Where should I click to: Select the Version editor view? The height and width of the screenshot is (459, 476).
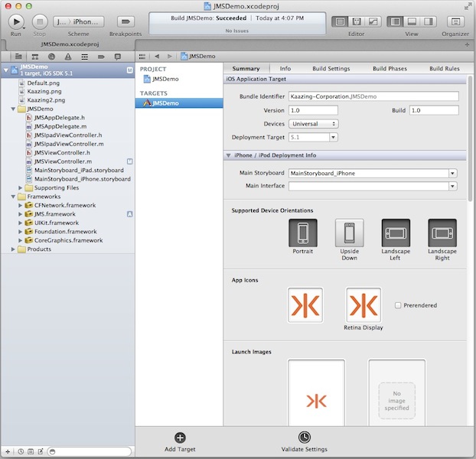373,21
